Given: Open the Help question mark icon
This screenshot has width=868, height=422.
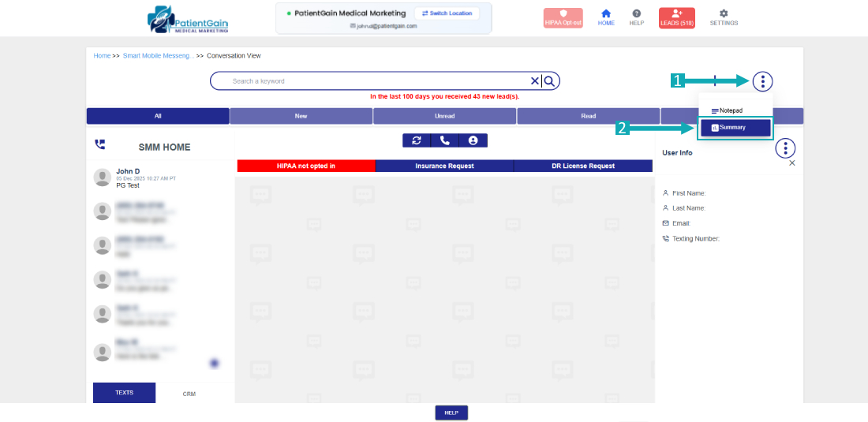Looking at the screenshot, I should tap(637, 17).
